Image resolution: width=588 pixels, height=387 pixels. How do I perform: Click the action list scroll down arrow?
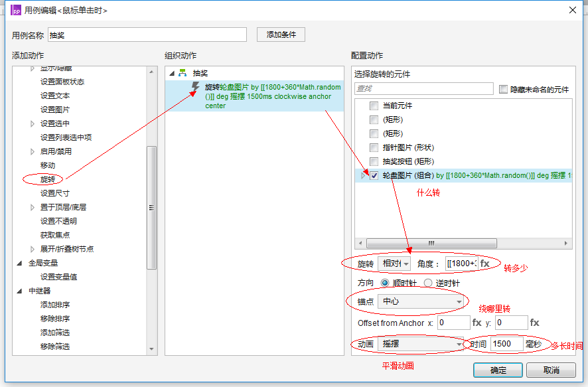[151, 348]
